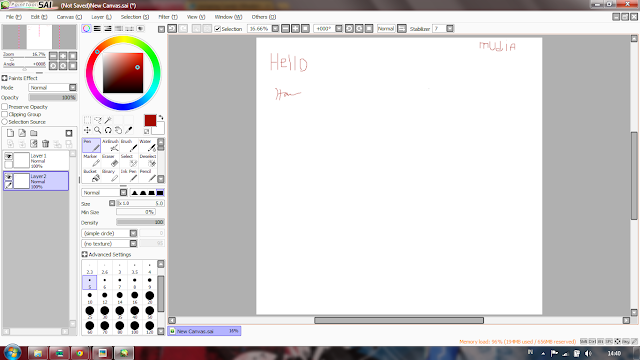
Task: Click the brush Density slider
Action: coord(140,222)
